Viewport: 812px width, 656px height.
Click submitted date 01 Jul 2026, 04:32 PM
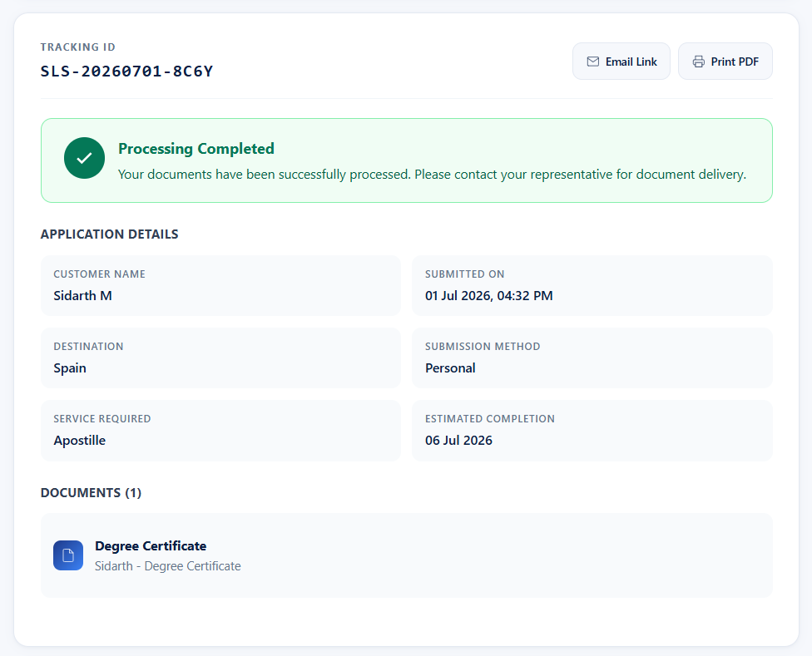pos(489,295)
